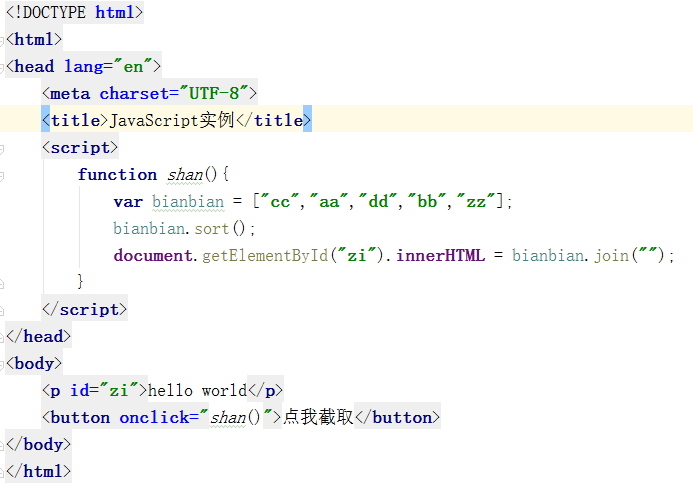This screenshot has width=693, height=490.
Task: Collapse the shan function fold marker
Action: point(3,175)
